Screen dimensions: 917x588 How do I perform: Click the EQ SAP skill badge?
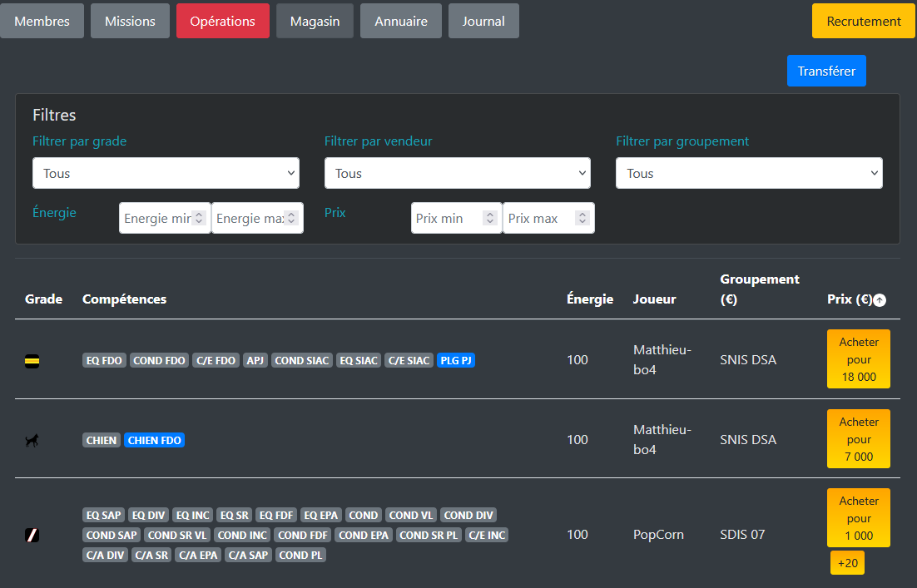pos(104,515)
